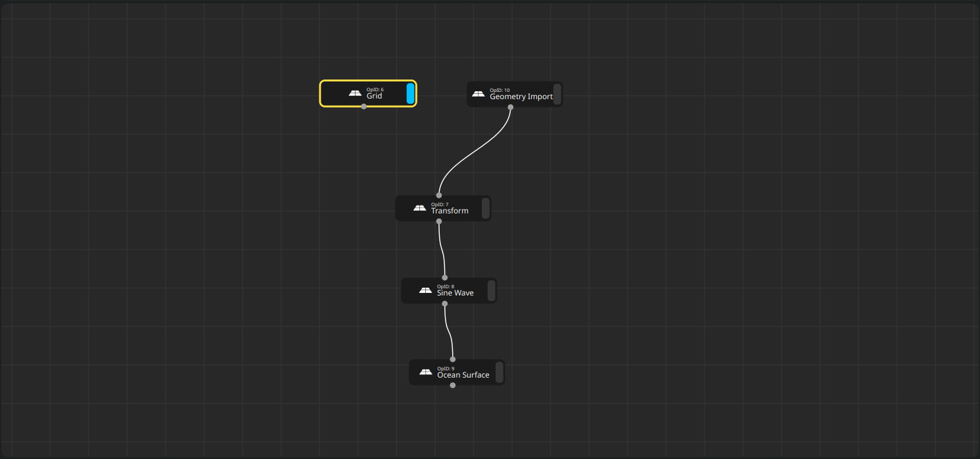
Task: Select the Geometry Import node by its label
Action: point(521,97)
